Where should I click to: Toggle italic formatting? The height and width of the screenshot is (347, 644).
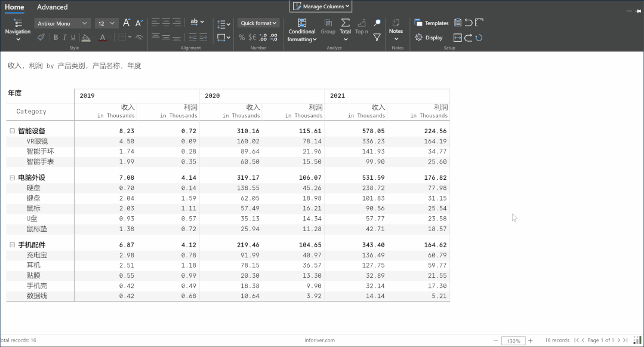pos(64,38)
